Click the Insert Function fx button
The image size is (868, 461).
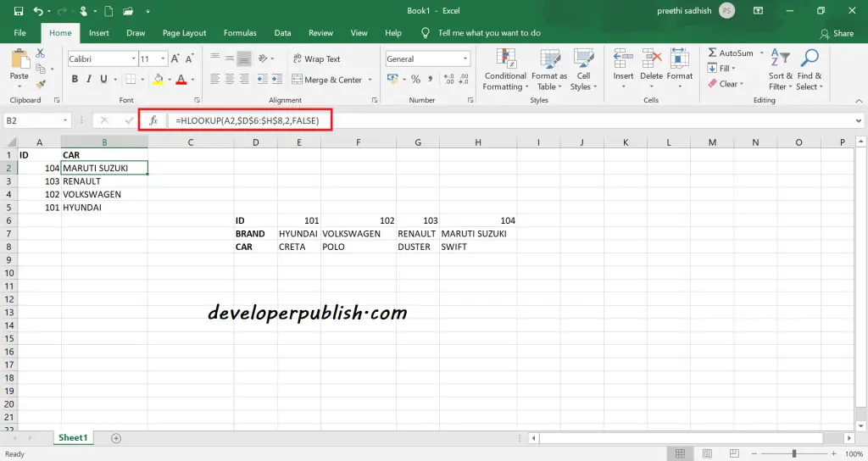click(153, 120)
